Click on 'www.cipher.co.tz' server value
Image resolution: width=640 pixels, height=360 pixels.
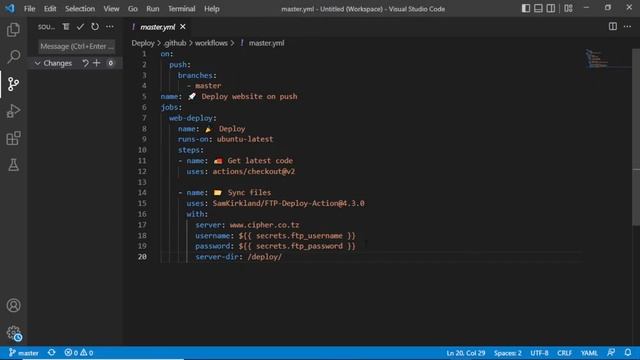264,225
